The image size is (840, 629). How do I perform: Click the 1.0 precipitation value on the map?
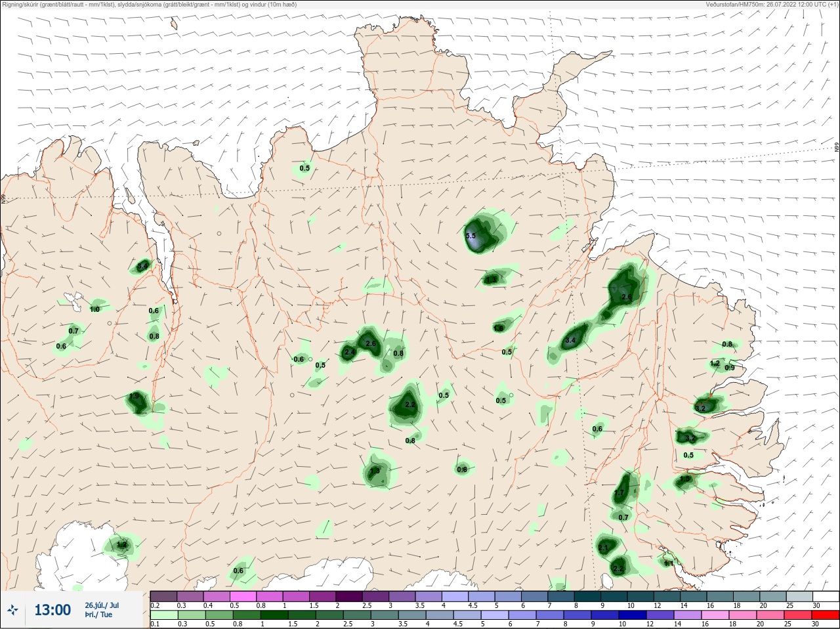click(94, 309)
